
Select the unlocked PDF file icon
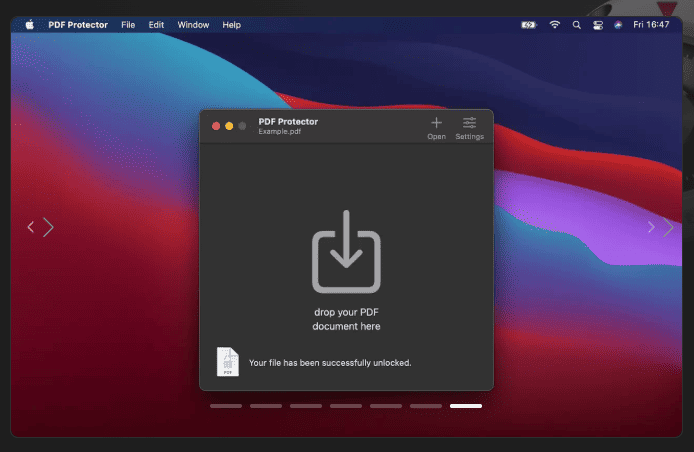point(227,362)
